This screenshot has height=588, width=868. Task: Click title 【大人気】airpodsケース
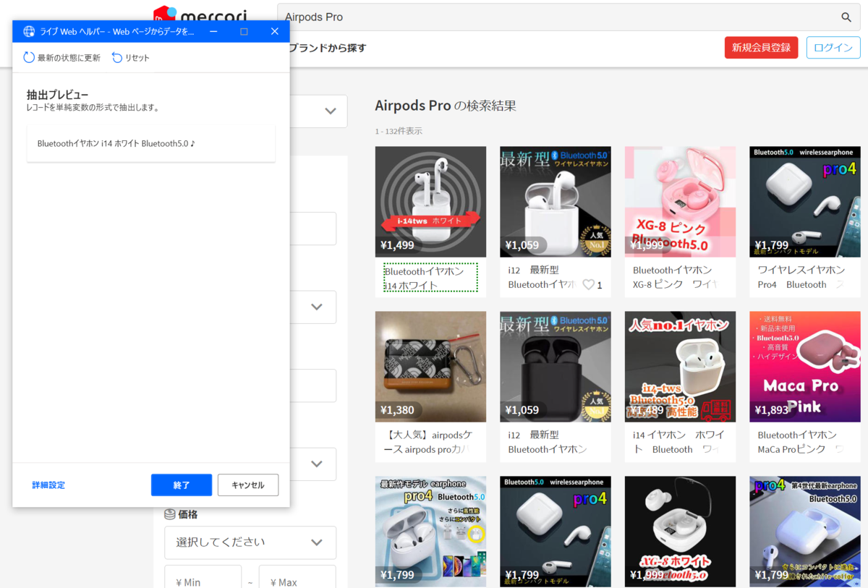[431, 442]
